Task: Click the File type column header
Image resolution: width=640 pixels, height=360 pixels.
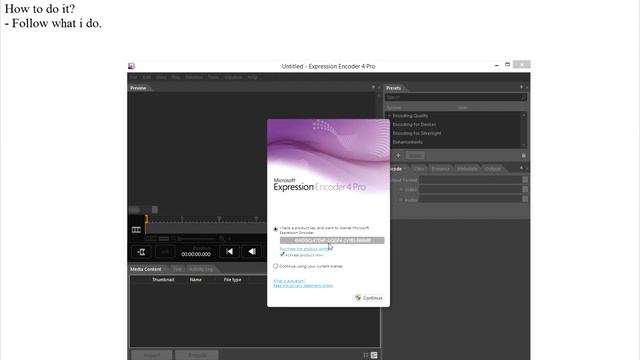Action: tap(233, 280)
